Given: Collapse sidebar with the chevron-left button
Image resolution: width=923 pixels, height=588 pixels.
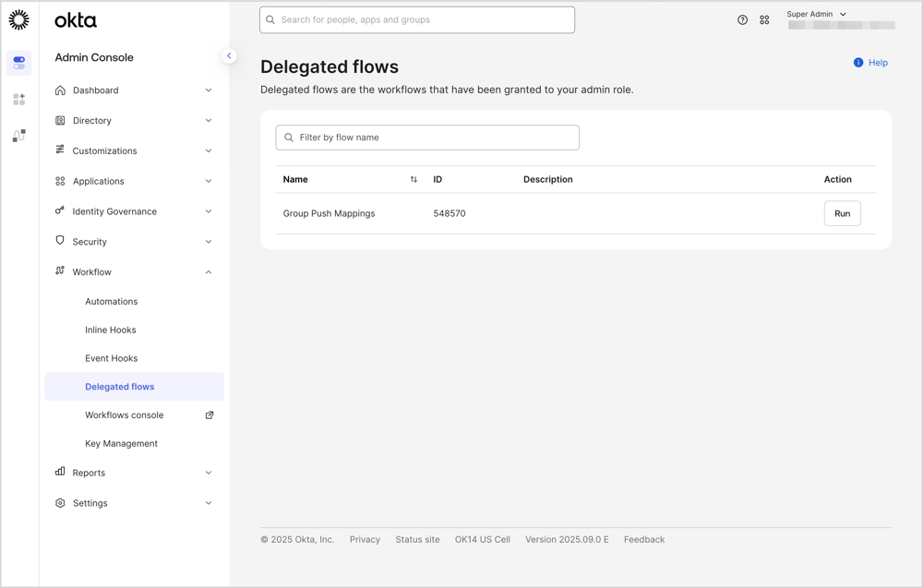Looking at the screenshot, I should tap(229, 56).
